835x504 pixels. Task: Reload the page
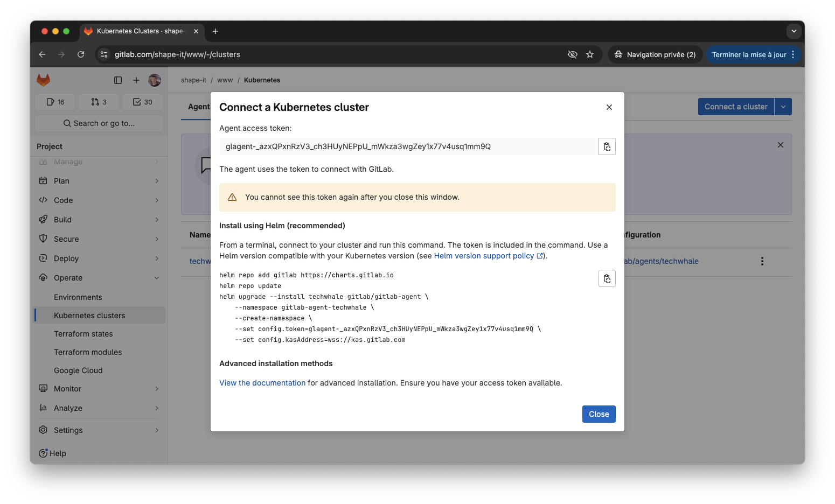pos(81,54)
